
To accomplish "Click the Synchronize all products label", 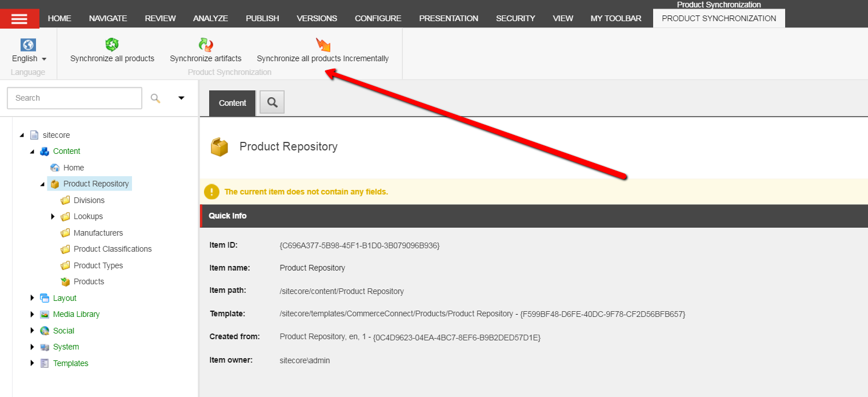I will 112,58.
